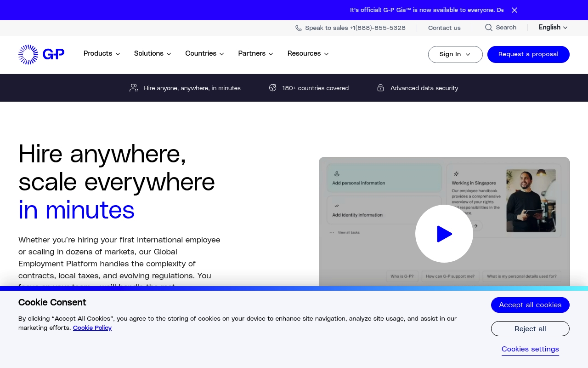Image resolution: width=588 pixels, height=368 pixels.
Task: Open the Resources nav item
Action: [x=304, y=53]
